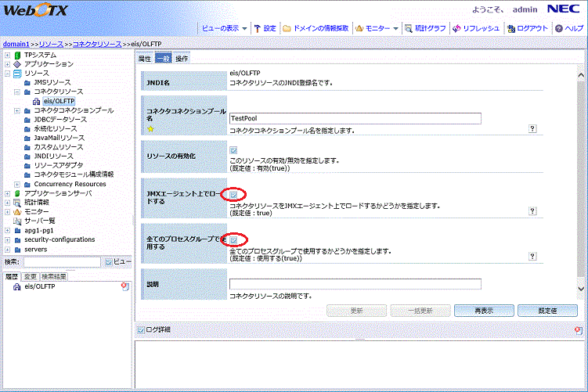Click the リフレッシュ refresh icon
Image resolution: width=588 pixels, height=392 pixels.
(x=456, y=28)
